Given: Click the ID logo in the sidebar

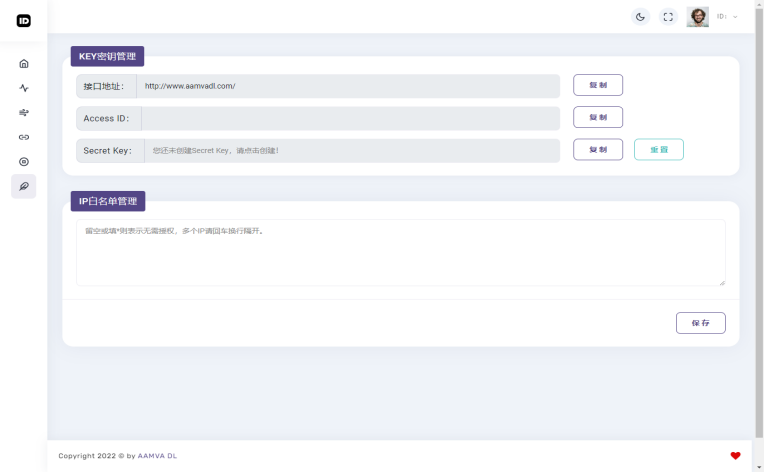Looking at the screenshot, I should click(x=24, y=20).
